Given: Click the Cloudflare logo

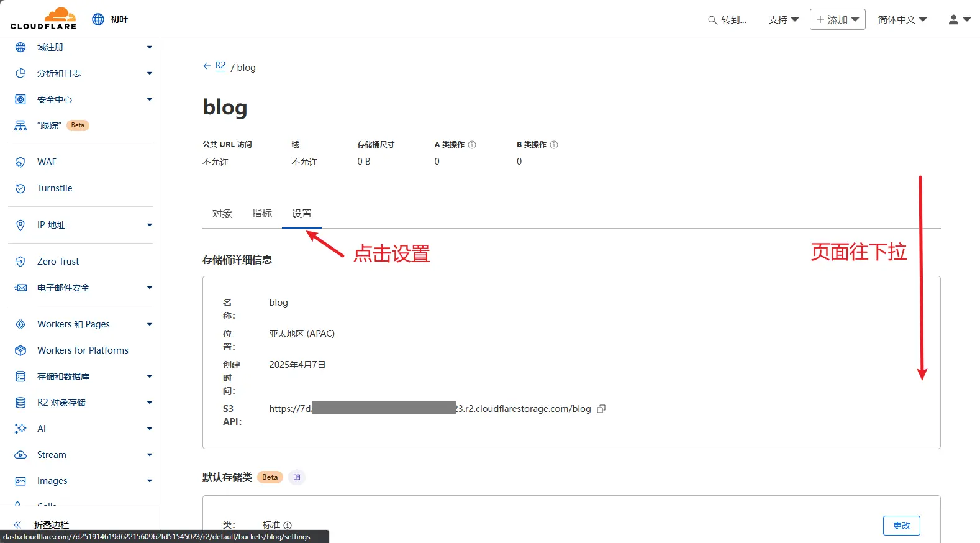Looking at the screenshot, I should [x=43, y=19].
